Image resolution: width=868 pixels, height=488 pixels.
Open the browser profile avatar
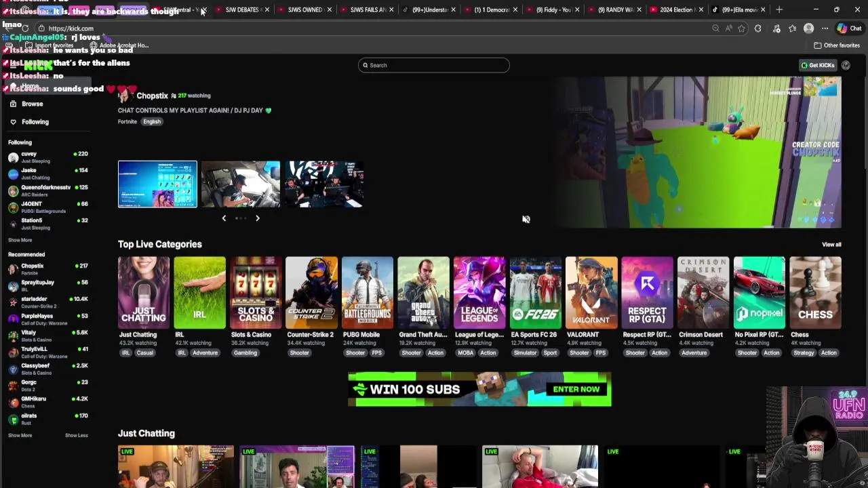(808, 28)
